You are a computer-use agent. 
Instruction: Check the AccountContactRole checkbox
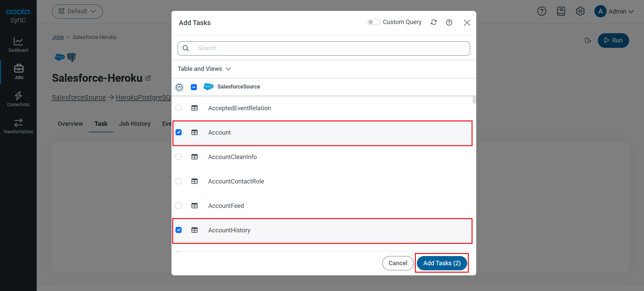pos(179,181)
